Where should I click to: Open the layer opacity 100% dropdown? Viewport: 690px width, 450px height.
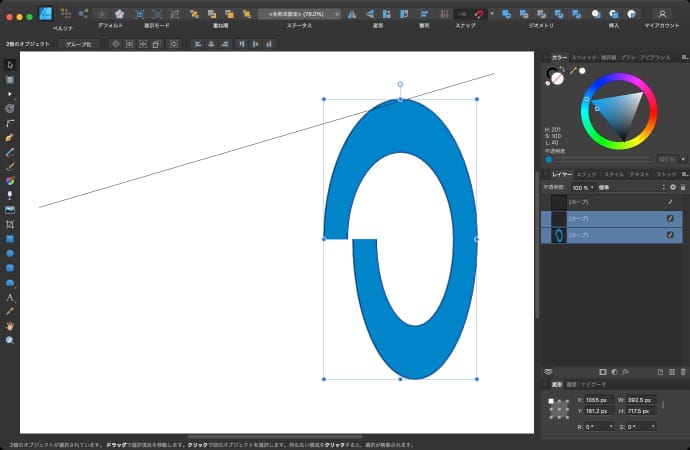click(x=583, y=187)
